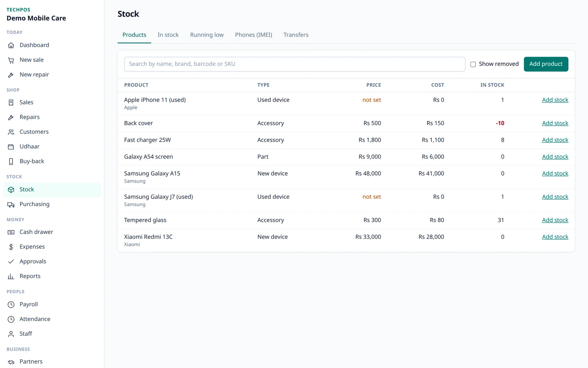The height and width of the screenshot is (368, 588).
Task: Click the Demo Mobile Care shop name
Action: click(36, 18)
